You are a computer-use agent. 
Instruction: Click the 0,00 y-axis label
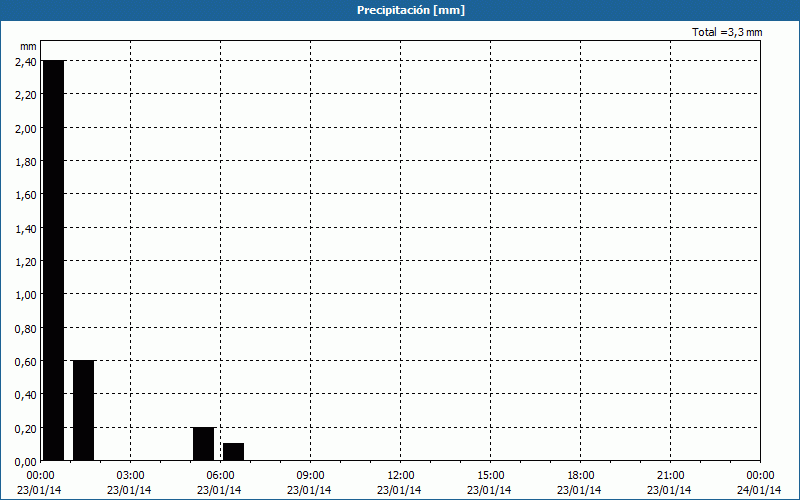click(x=26, y=461)
